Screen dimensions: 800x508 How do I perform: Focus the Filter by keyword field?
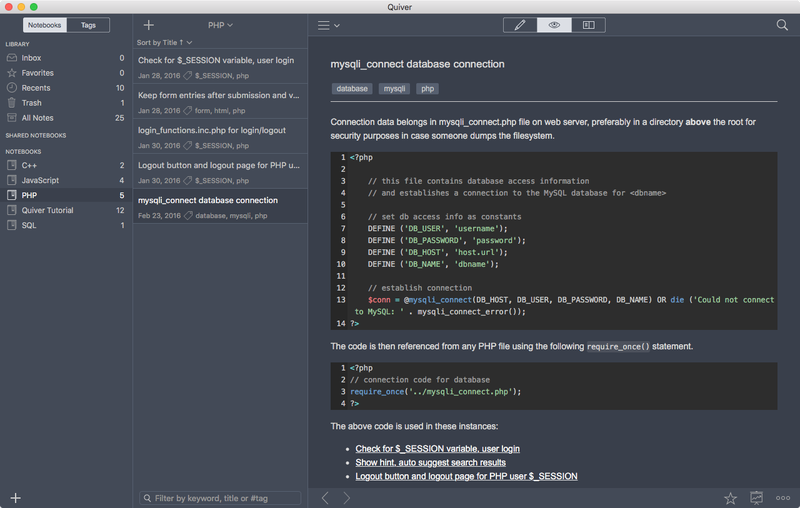pyautogui.click(x=220, y=498)
